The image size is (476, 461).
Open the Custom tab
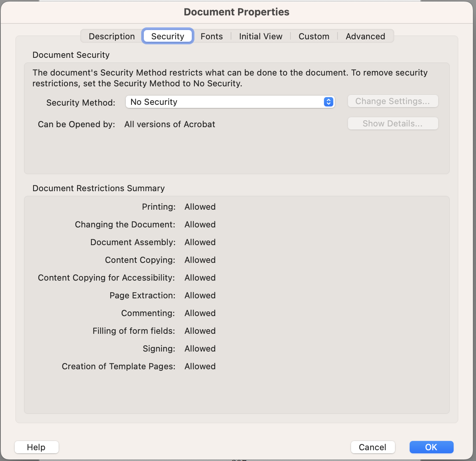(x=314, y=36)
